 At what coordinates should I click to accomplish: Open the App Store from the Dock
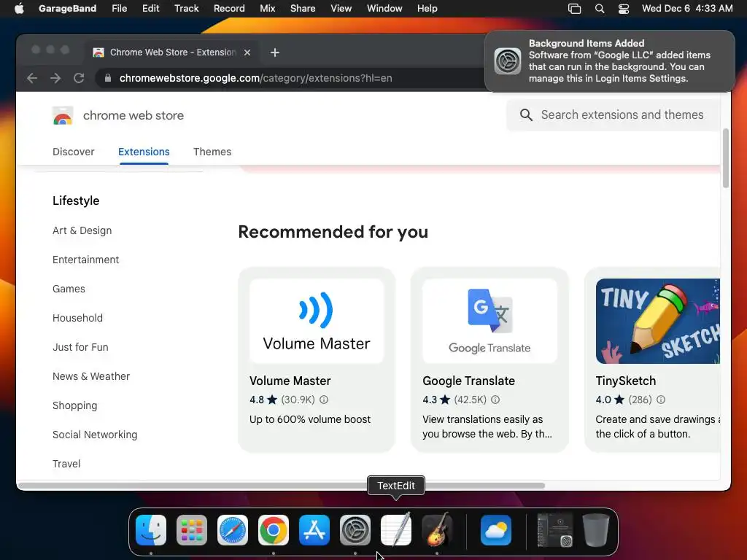(314, 530)
